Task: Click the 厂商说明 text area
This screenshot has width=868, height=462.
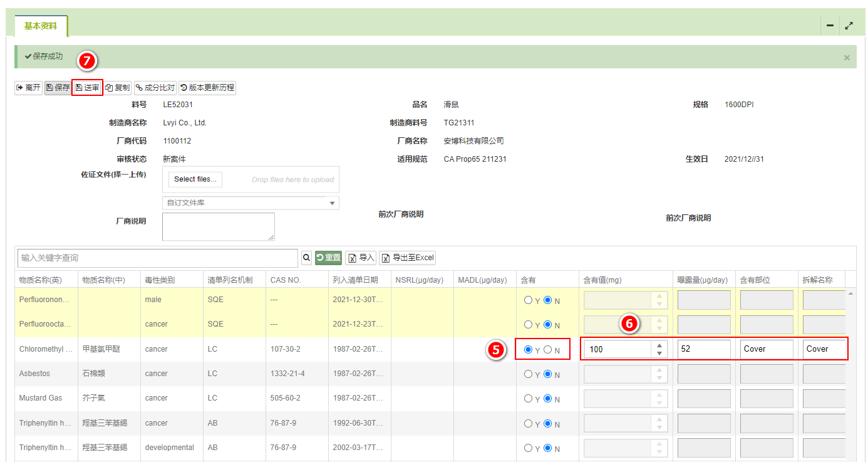Action: click(x=219, y=226)
